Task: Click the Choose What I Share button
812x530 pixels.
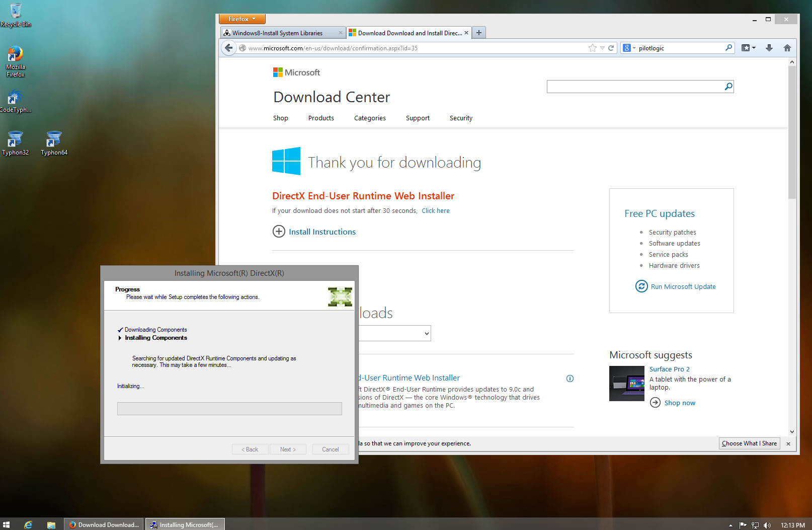Action: [x=749, y=443]
